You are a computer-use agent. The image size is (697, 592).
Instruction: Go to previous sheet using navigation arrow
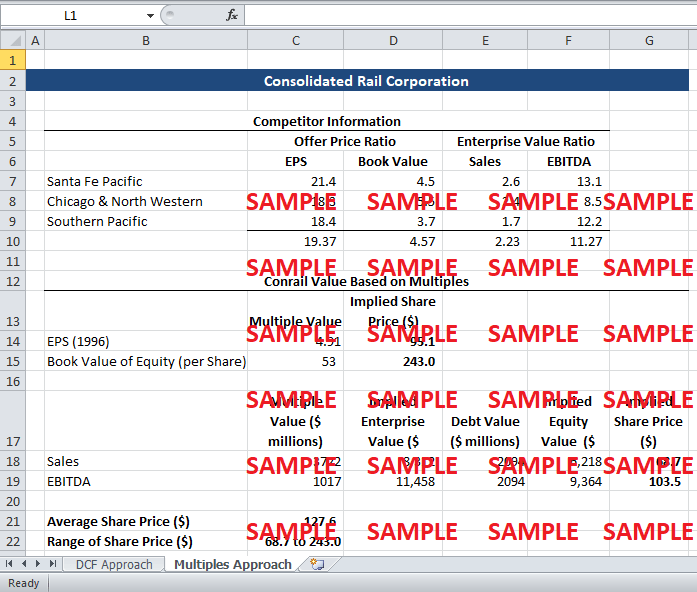(24, 564)
